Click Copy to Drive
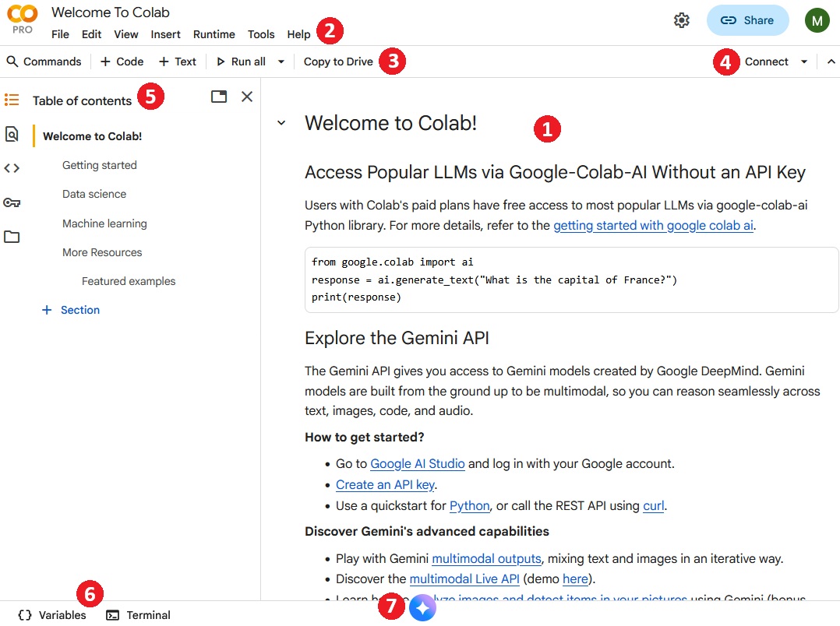840x626 pixels. pos(338,62)
